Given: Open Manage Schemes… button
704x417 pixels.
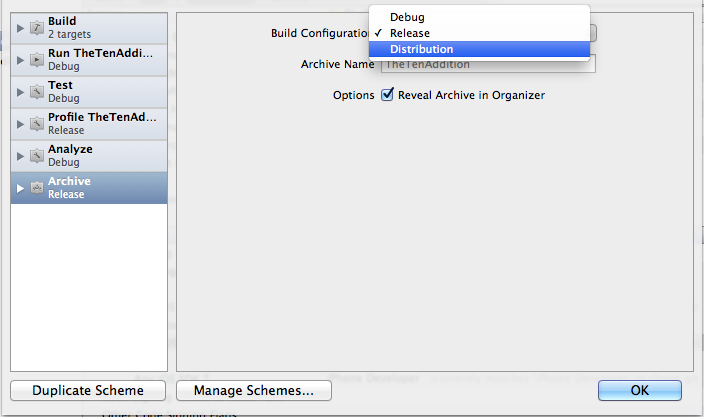Looking at the screenshot, I should (x=254, y=391).
